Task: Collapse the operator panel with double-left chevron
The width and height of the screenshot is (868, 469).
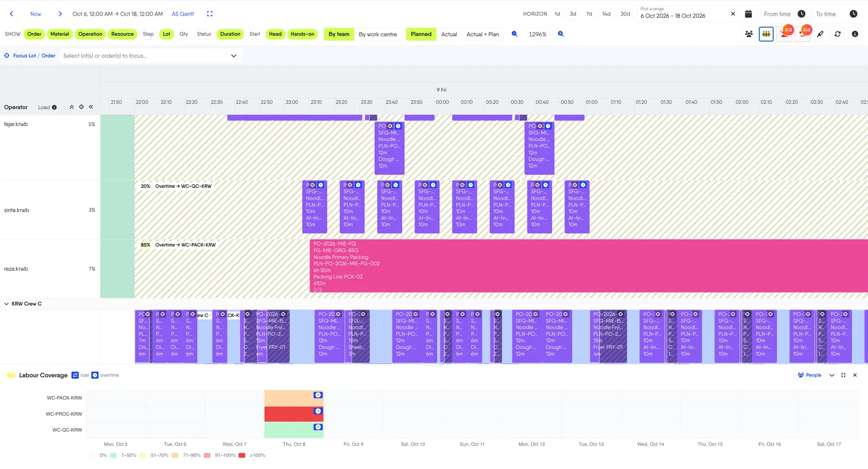Action: coord(91,107)
